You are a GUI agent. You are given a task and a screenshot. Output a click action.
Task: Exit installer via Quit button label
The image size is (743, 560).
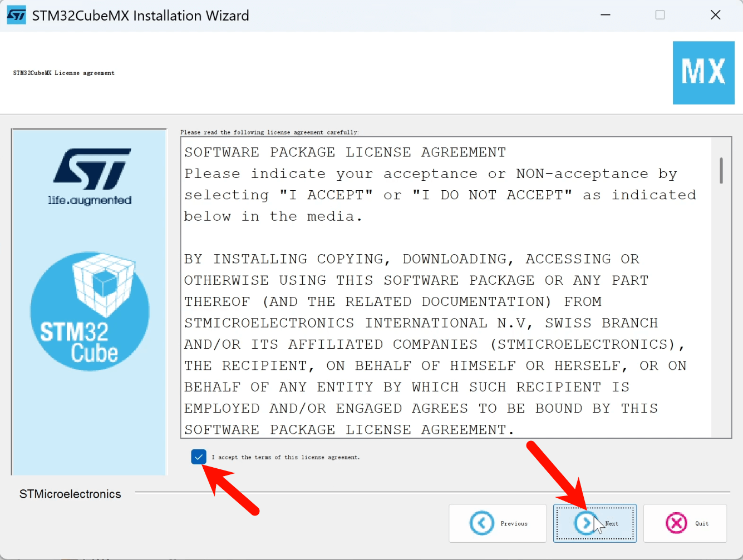point(702,524)
